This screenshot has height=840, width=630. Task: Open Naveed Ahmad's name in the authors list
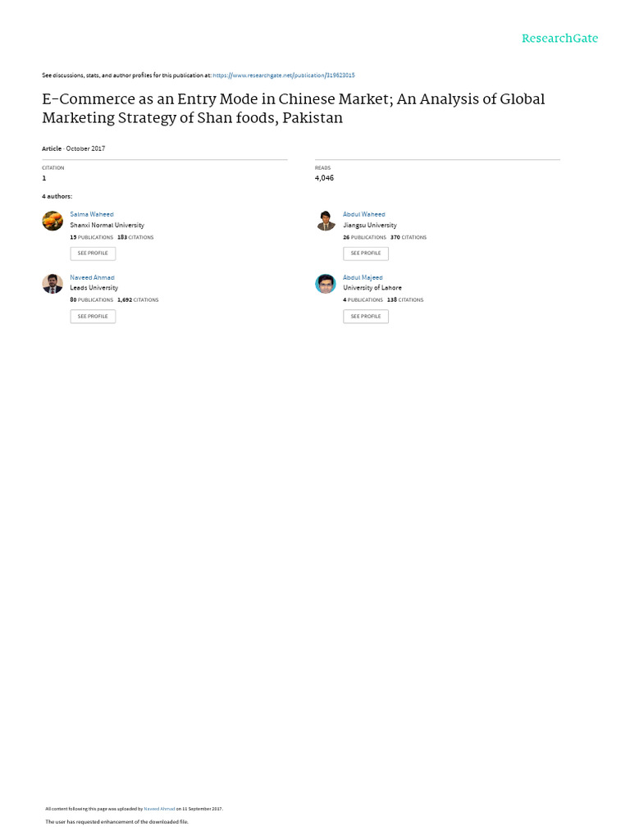92,277
